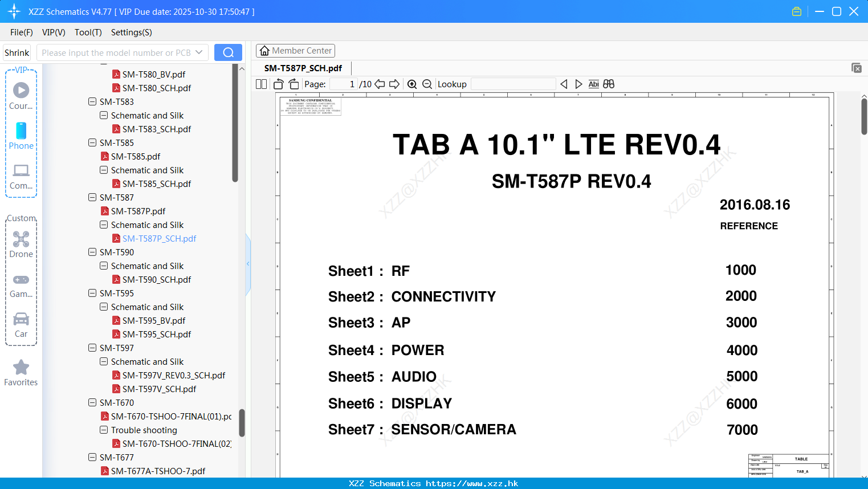868x489 pixels.
Task: Open the Settings(S) menu
Action: coord(132,32)
